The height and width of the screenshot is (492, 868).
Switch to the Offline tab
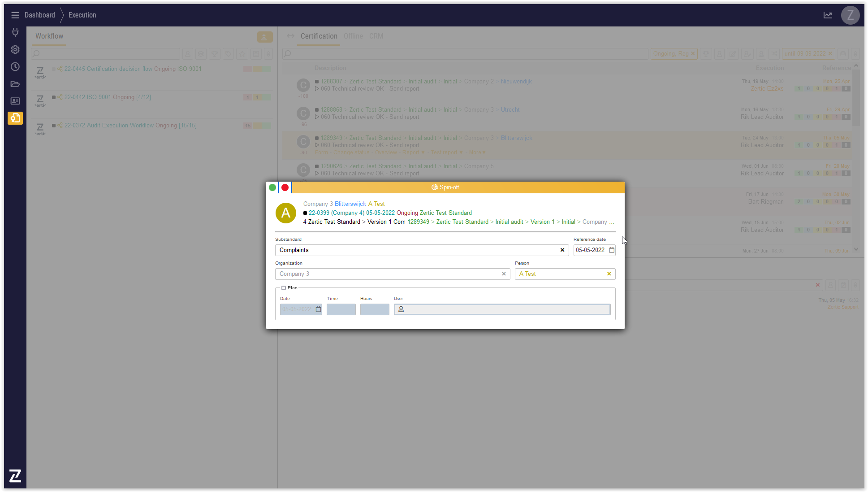pyautogui.click(x=353, y=36)
